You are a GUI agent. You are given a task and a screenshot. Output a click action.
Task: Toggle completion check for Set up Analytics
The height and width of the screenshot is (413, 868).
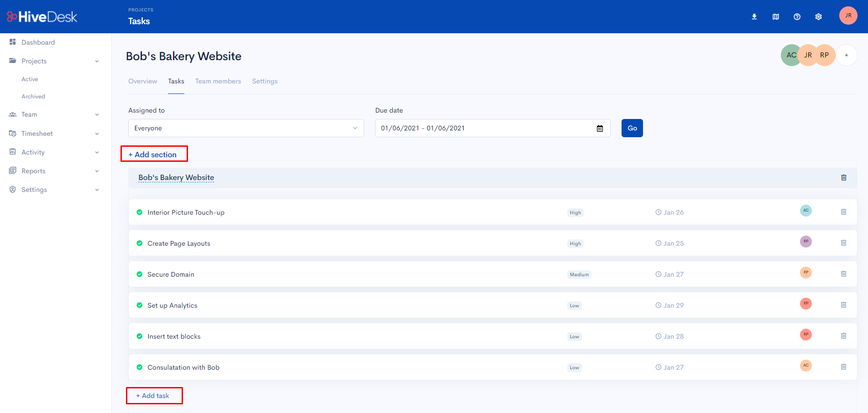(140, 305)
